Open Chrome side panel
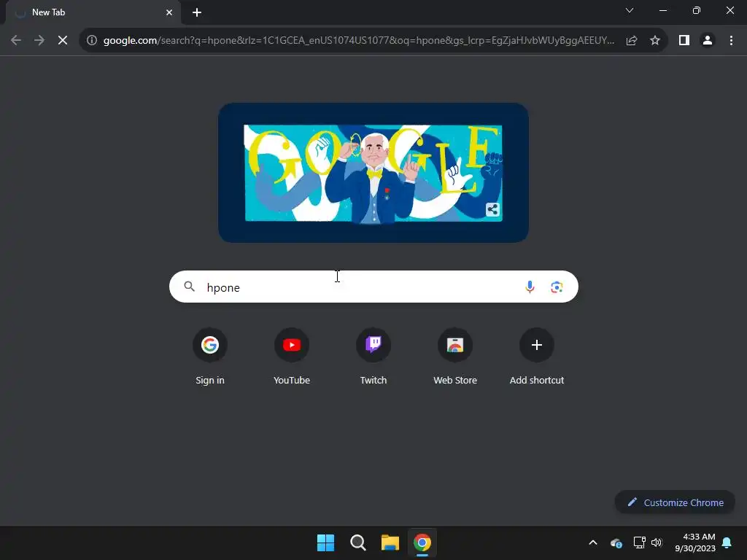Viewport: 747px width, 560px height. [x=684, y=41]
